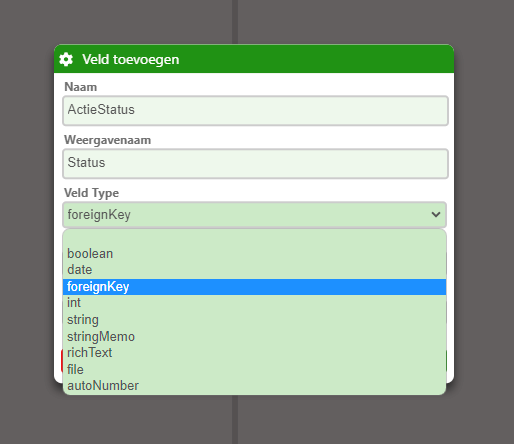Click the gear icon in dialog header

click(66, 60)
